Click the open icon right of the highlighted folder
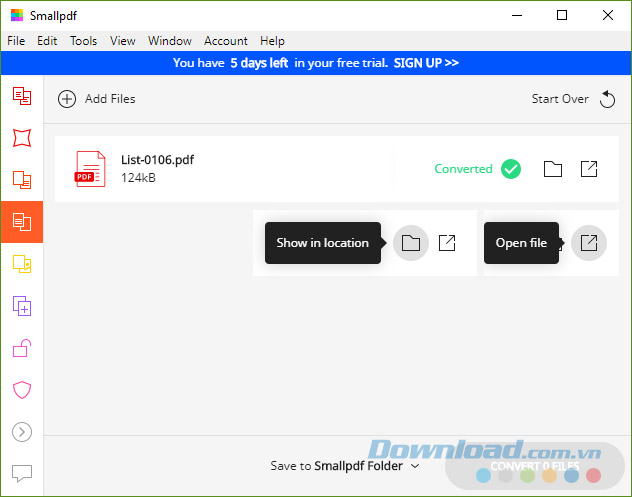 tap(447, 243)
